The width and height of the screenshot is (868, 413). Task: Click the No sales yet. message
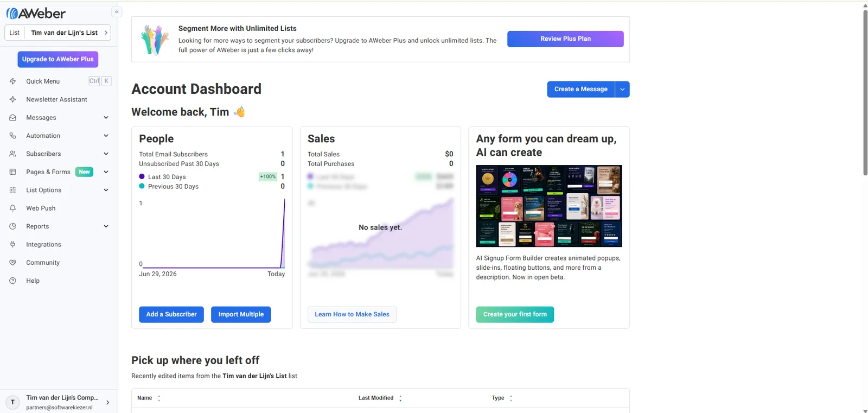pyautogui.click(x=380, y=228)
